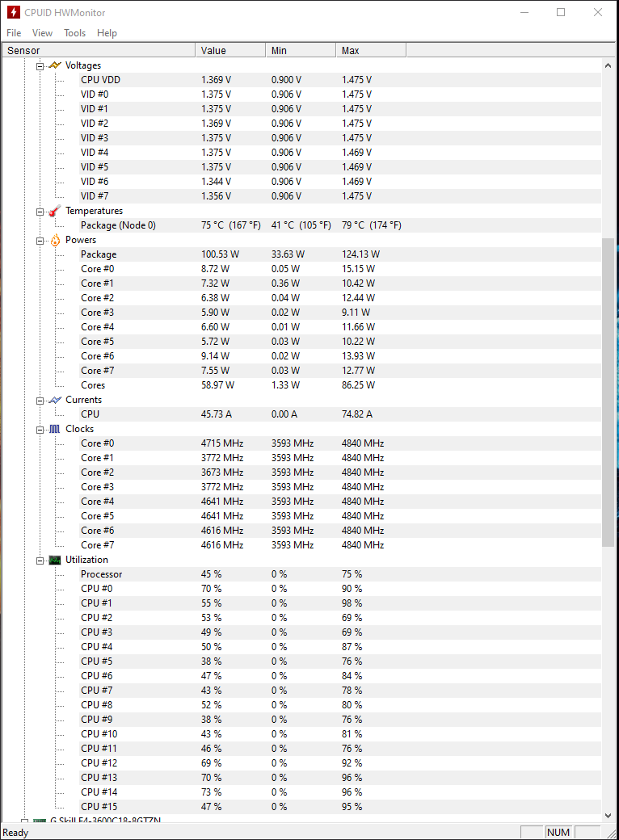Open the File menu
Image resolution: width=619 pixels, height=840 pixels.
(x=14, y=33)
